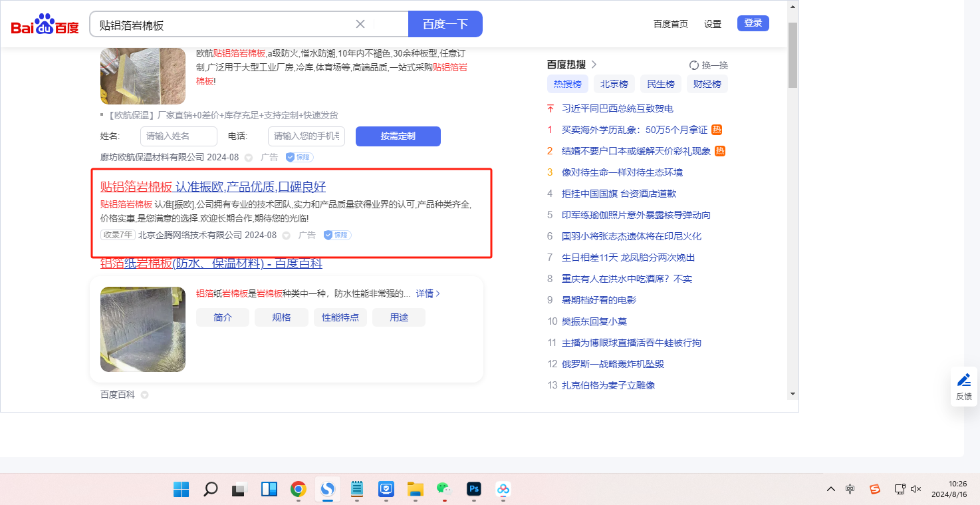Open Sogou browser taskbar icon
Image resolution: width=980 pixels, height=505 pixels.
coord(328,490)
